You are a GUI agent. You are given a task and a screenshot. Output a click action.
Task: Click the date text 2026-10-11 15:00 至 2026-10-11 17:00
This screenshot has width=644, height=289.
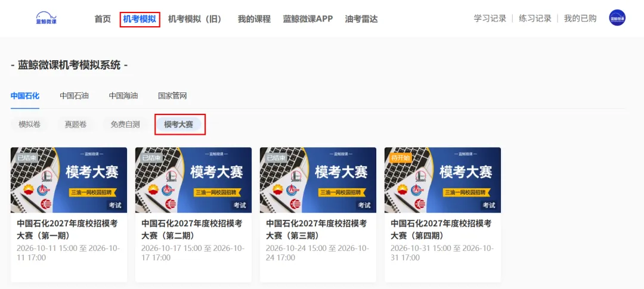click(68, 253)
